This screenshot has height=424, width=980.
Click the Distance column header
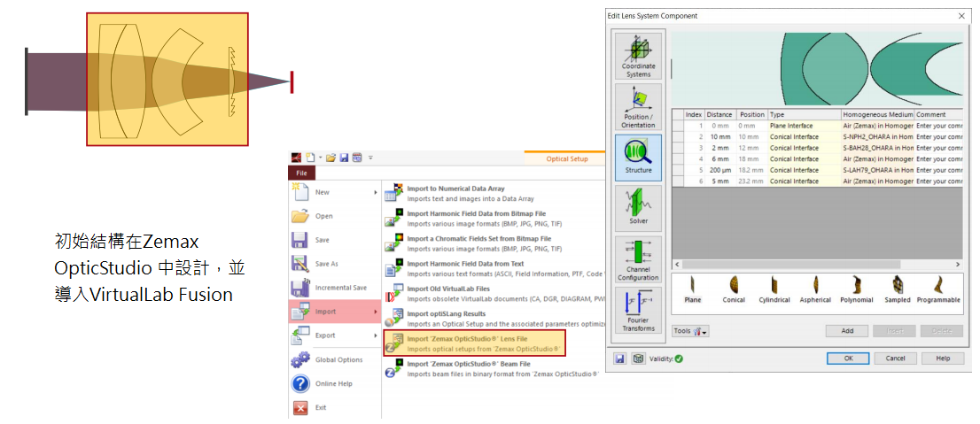[x=719, y=115]
